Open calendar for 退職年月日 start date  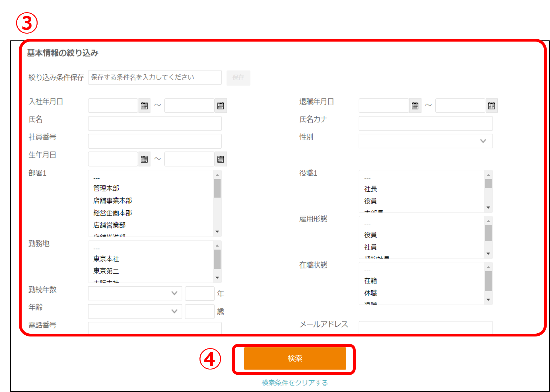click(415, 106)
